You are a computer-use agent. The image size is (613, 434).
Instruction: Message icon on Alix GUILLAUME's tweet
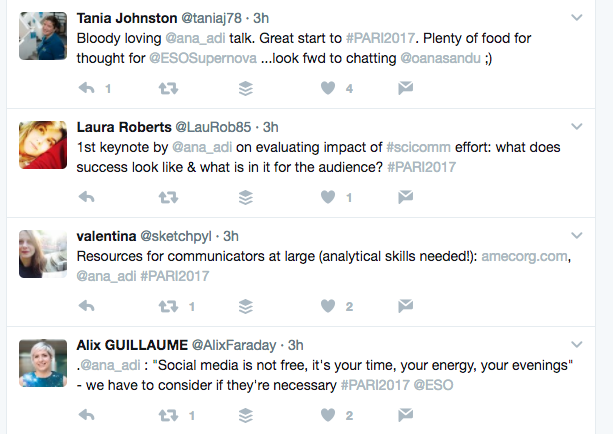[x=405, y=414]
